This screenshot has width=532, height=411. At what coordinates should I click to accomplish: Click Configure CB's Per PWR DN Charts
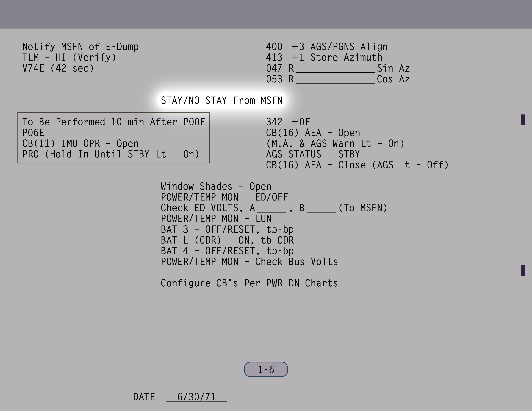[249, 283]
